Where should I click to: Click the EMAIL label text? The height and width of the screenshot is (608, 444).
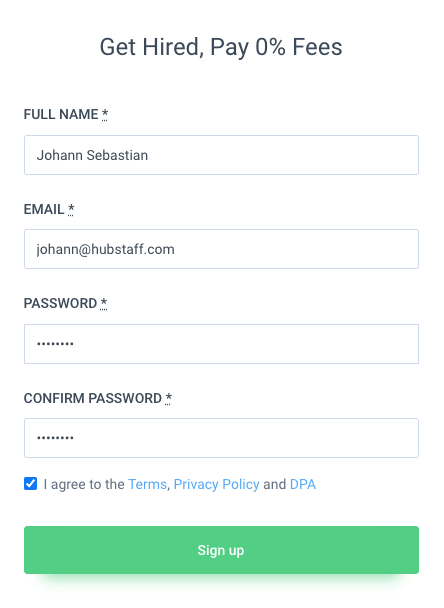(44, 209)
